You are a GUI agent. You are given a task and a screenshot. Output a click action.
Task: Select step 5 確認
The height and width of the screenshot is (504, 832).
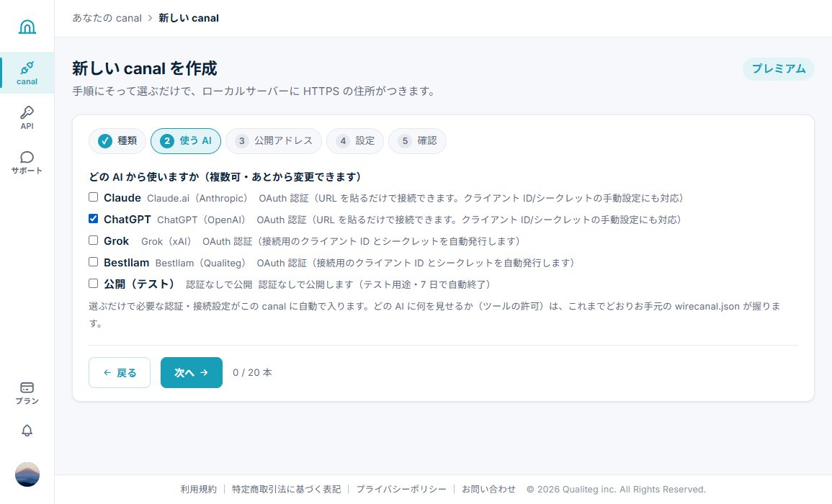(417, 140)
